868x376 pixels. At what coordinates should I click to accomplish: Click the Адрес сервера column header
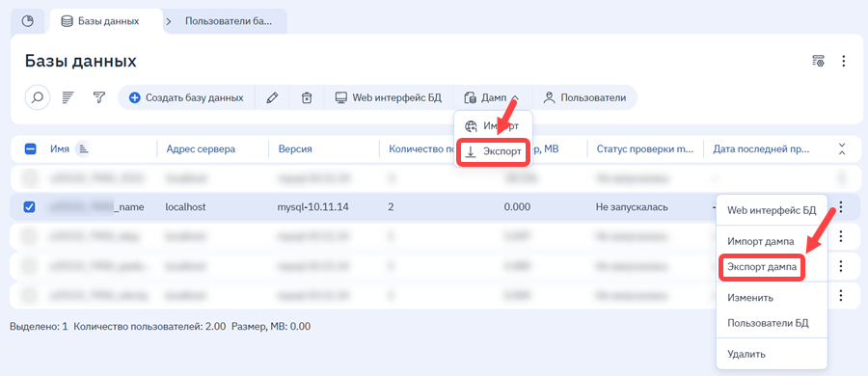click(201, 149)
